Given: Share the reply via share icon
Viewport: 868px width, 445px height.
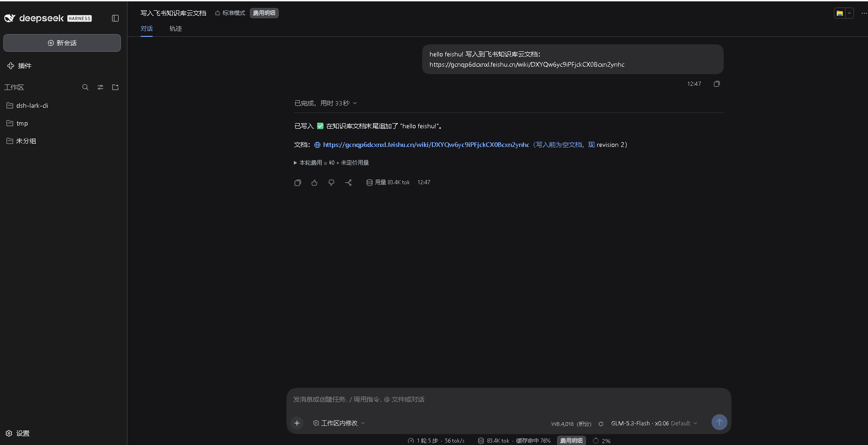Looking at the screenshot, I should pyautogui.click(x=348, y=182).
